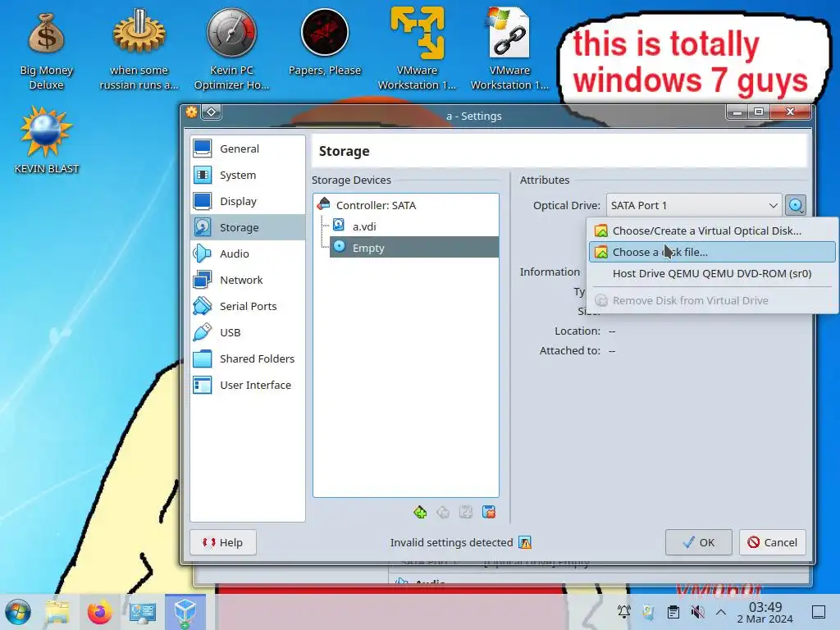Viewport: 840px width, 630px height.
Task: Open the Papers, Please desktop icon
Action: [x=325, y=43]
